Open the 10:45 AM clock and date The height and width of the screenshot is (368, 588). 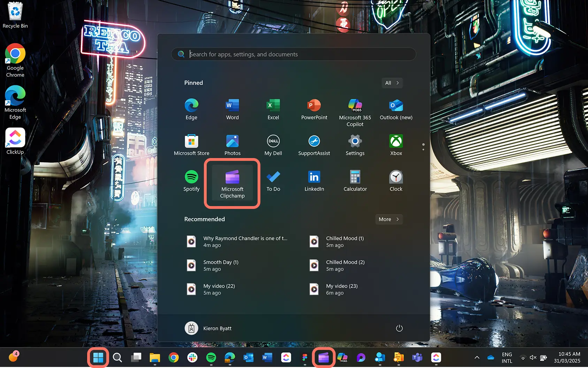coord(567,358)
